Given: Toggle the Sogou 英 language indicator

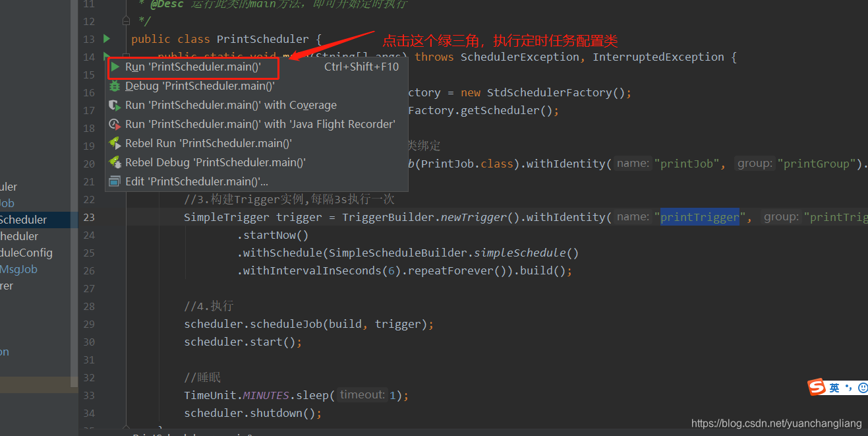Looking at the screenshot, I should (834, 388).
